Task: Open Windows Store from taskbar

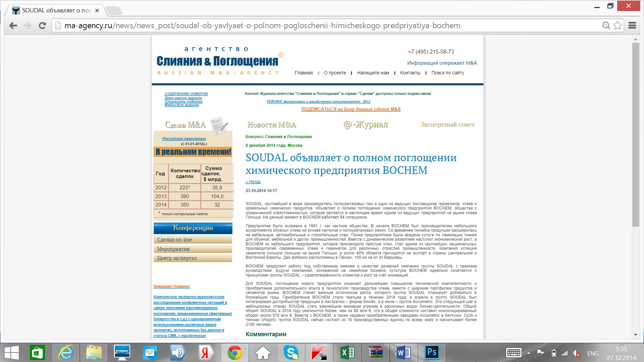Action: coord(37,353)
